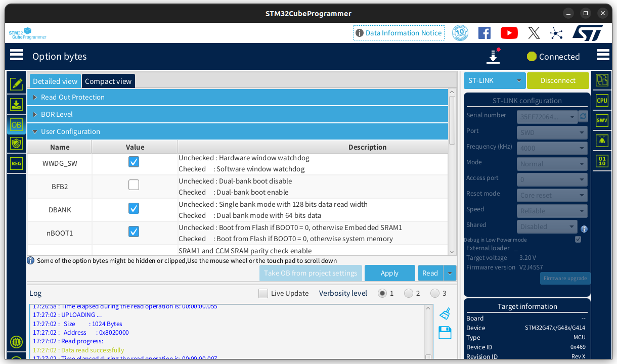Click the Apply button

tap(389, 273)
